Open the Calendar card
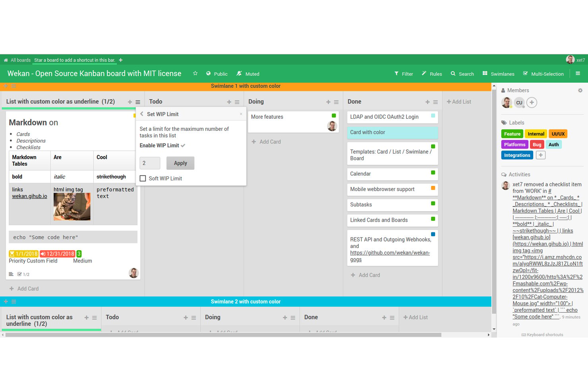Image resolution: width=588 pixels, height=392 pixels. [x=393, y=174]
